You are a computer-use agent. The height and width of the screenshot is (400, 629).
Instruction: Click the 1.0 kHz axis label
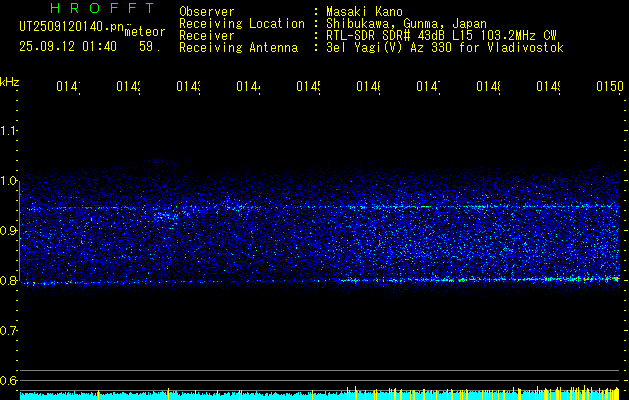(9, 181)
